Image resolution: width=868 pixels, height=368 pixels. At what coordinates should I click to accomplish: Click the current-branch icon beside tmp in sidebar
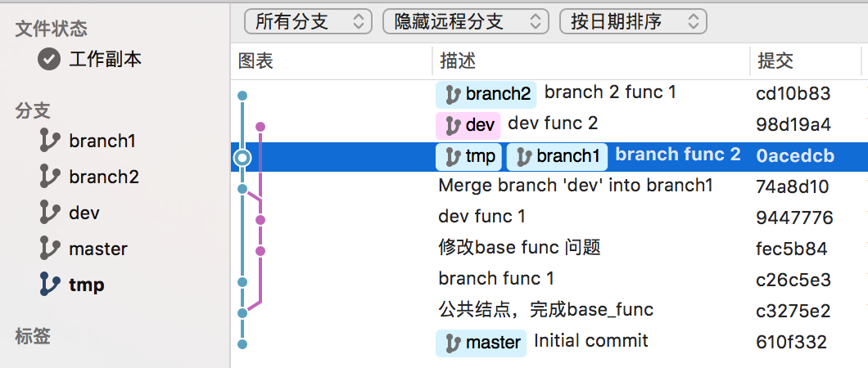pyautogui.click(x=50, y=285)
